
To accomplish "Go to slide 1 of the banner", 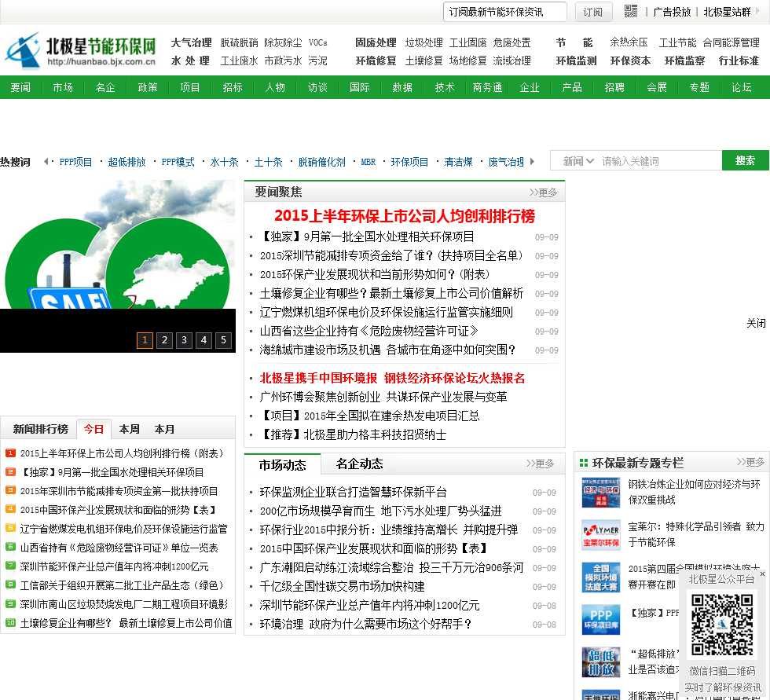I will pos(145,340).
